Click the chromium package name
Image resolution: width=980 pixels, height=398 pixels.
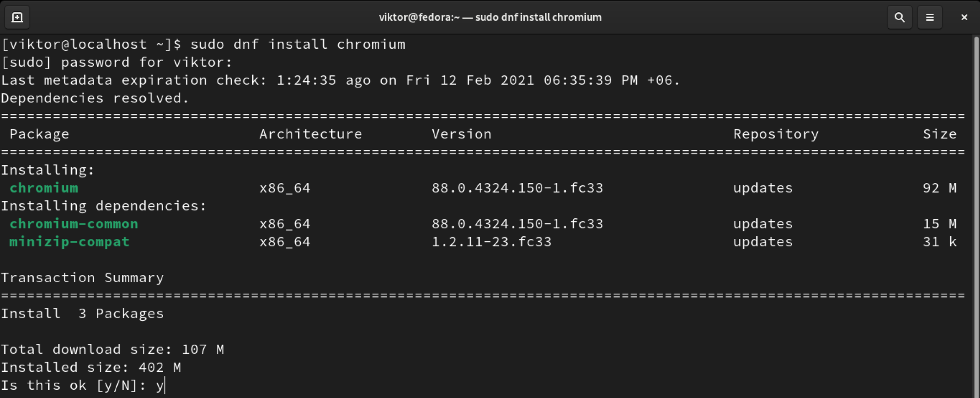tap(44, 188)
